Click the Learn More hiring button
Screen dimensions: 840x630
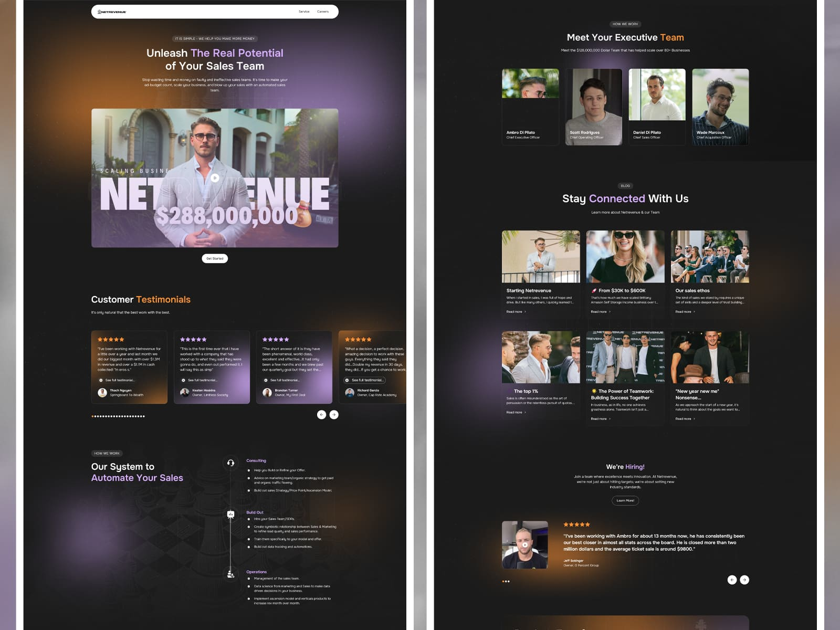point(625,500)
